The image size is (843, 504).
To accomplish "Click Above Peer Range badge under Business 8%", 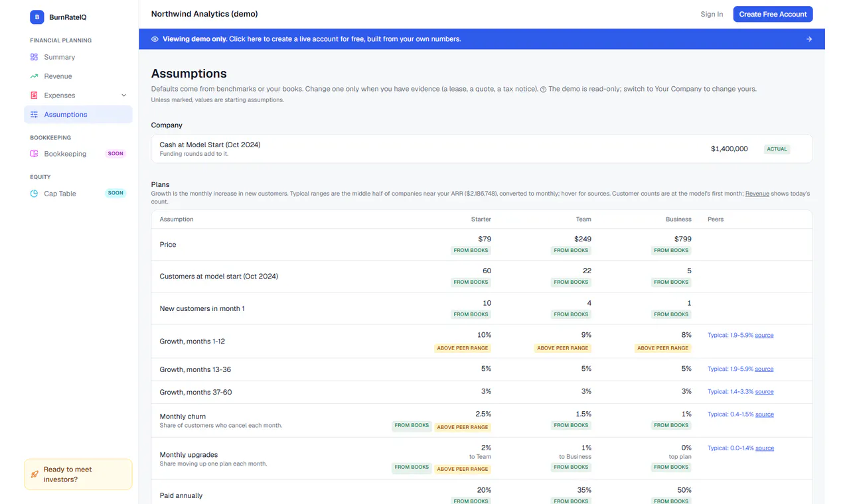I will pos(662,348).
